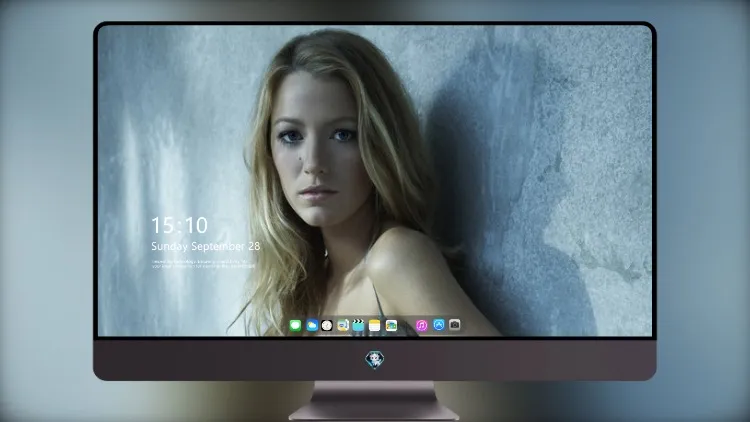This screenshot has width=750, height=422.
Task: Open the green Messages app in dock
Action: pos(296,326)
